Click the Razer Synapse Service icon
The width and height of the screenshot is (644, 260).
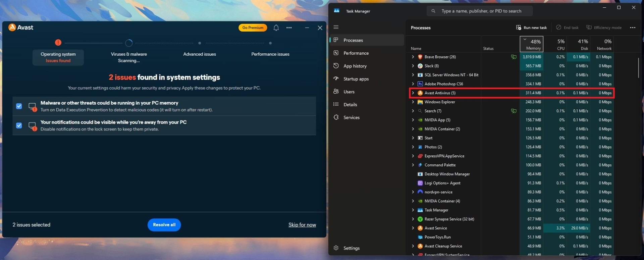(x=420, y=219)
